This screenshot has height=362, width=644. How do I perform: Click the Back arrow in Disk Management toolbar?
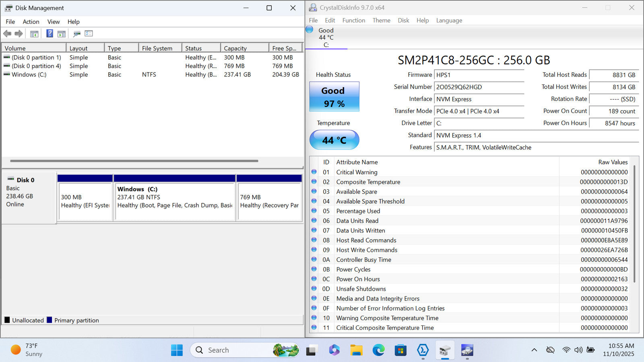click(x=7, y=34)
